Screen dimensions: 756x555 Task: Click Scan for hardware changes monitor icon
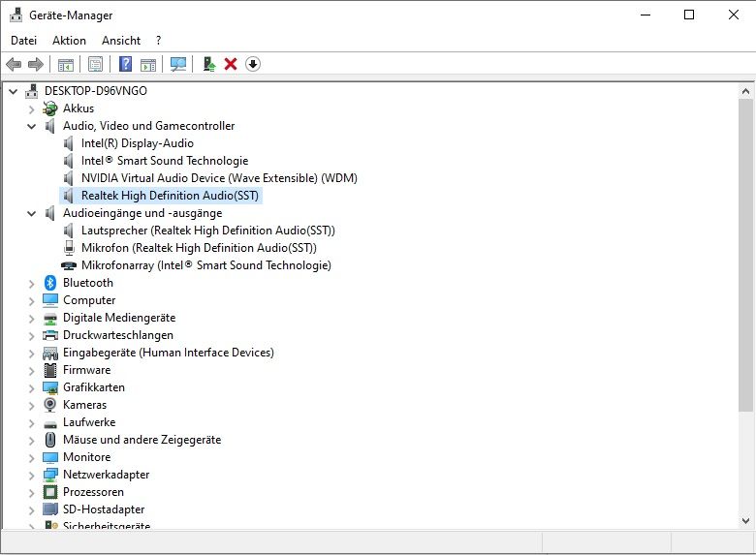(x=178, y=64)
